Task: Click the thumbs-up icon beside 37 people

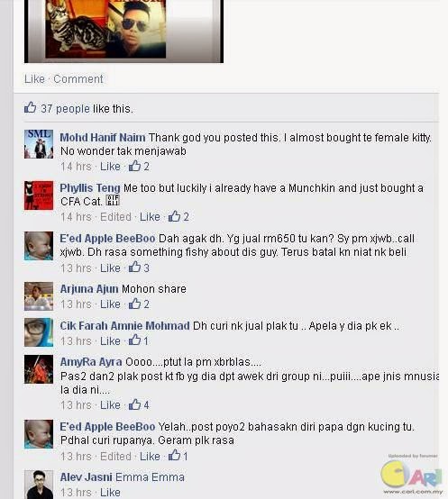Action: pyautogui.click(x=31, y=107)
